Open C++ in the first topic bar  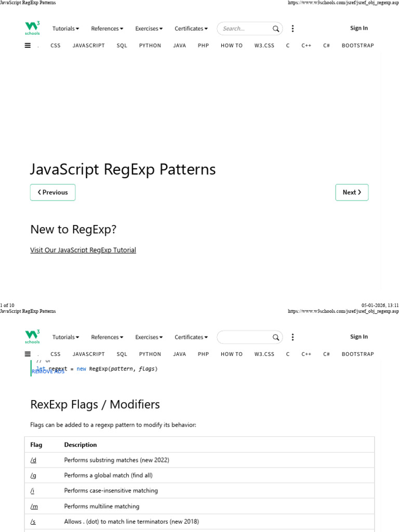click(x=307, y=46)
